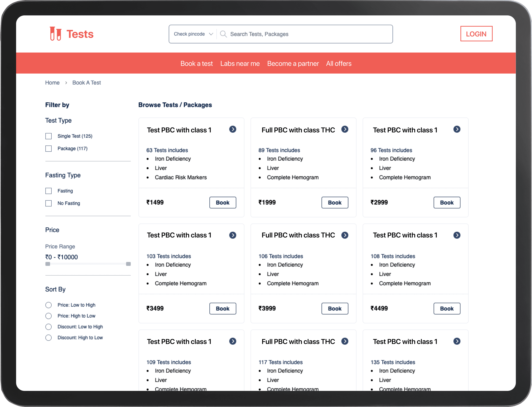Click the 96 Tests includes text

coord(391,150)
